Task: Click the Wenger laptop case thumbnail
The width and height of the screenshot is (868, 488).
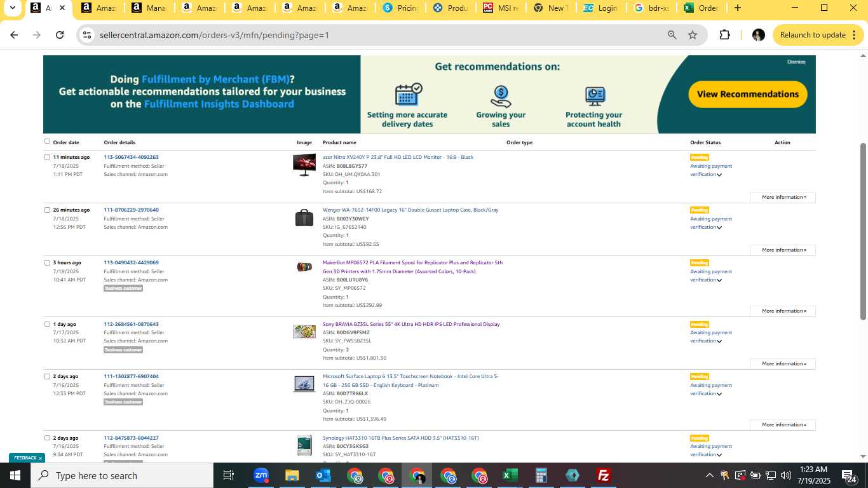Action: click(x=304, y=217)
